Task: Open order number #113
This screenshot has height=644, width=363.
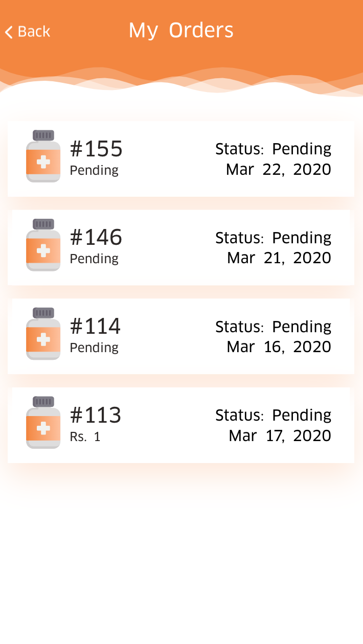Action: point(95,415)
